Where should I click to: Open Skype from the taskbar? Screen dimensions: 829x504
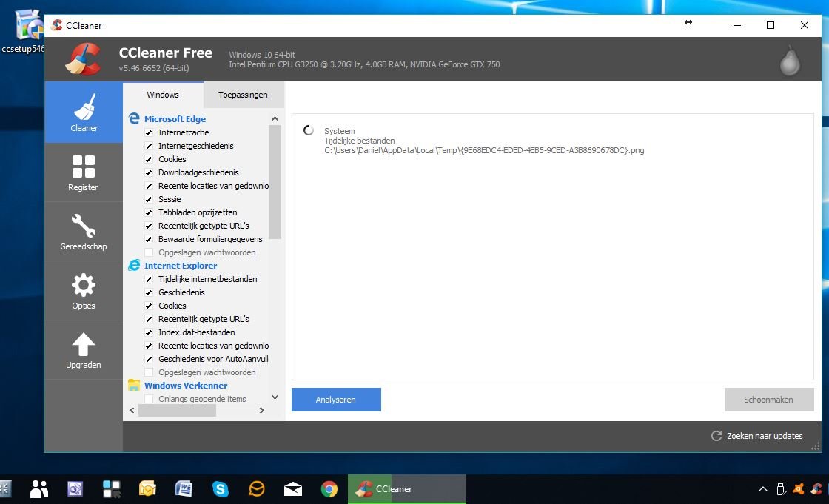point(220,489)
